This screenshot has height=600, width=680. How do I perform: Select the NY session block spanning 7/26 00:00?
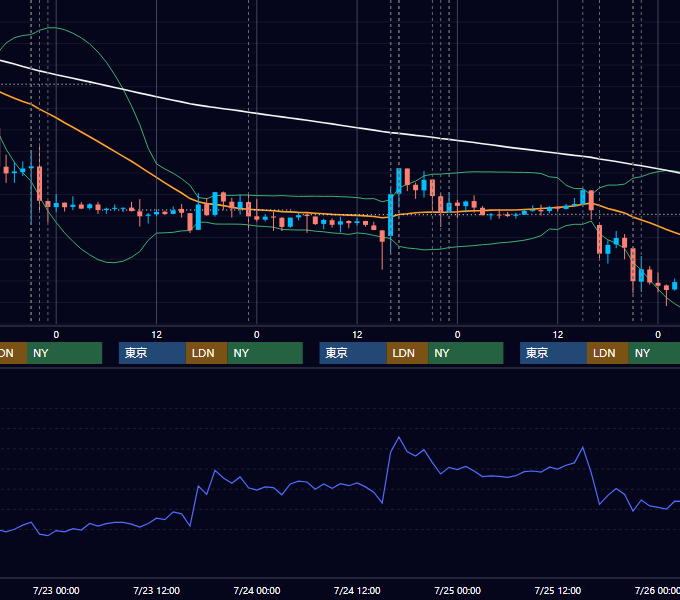point(654,353)
